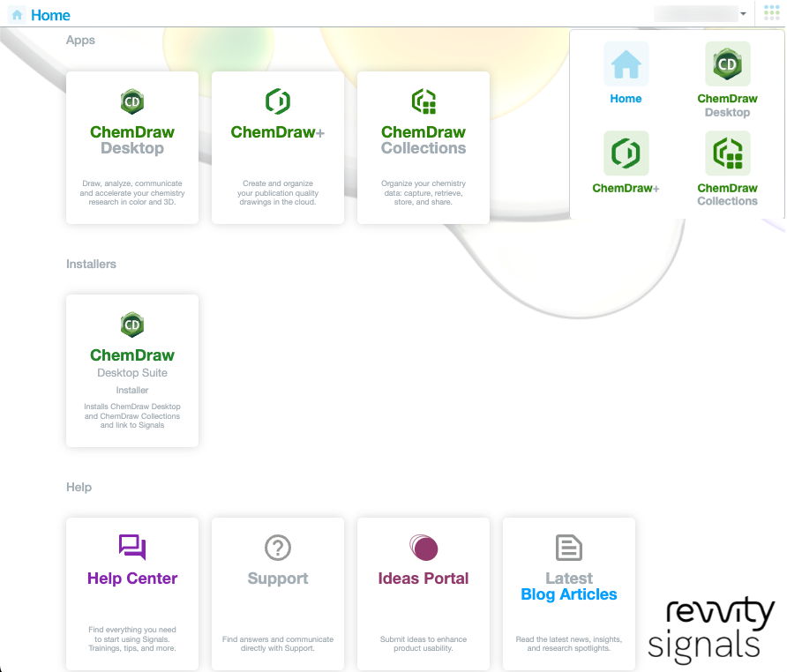Screen dimensions: 787x672
Task: Expand the account dropdown arrow
Action: point(746,12)
